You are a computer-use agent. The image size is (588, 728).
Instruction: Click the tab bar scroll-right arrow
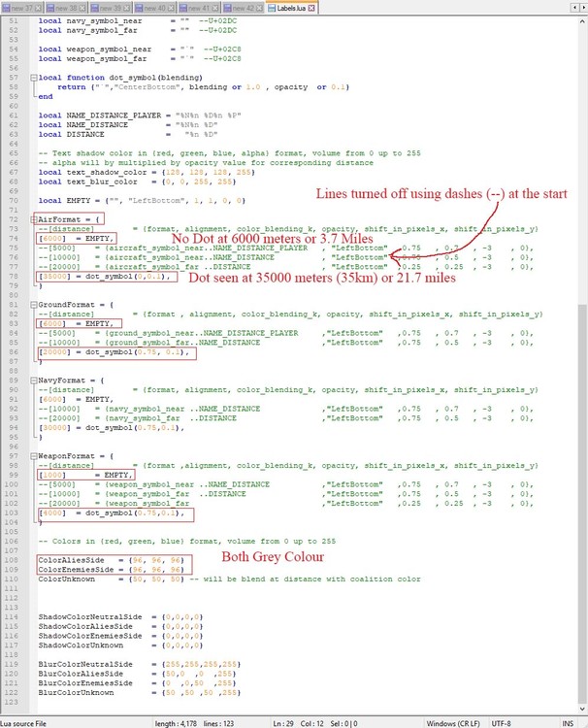(582, 8)
